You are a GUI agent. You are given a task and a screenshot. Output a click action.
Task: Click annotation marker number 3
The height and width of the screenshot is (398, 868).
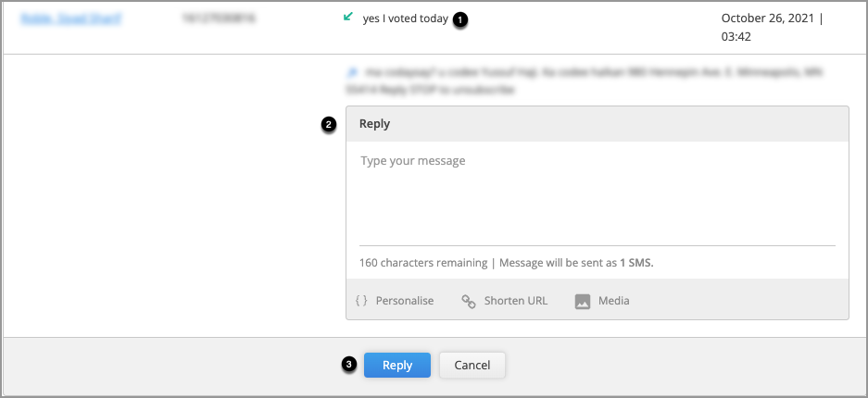point(348,365)
